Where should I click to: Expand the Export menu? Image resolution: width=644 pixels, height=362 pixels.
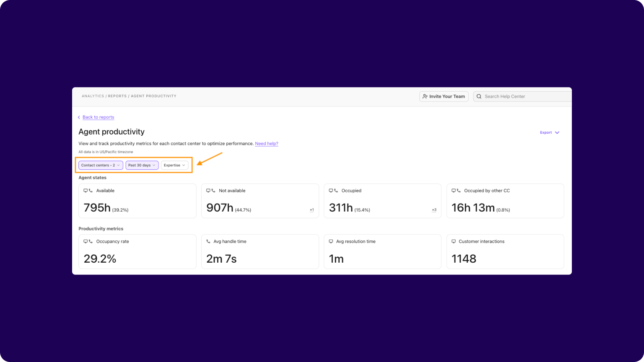click(x=550, y=132)
